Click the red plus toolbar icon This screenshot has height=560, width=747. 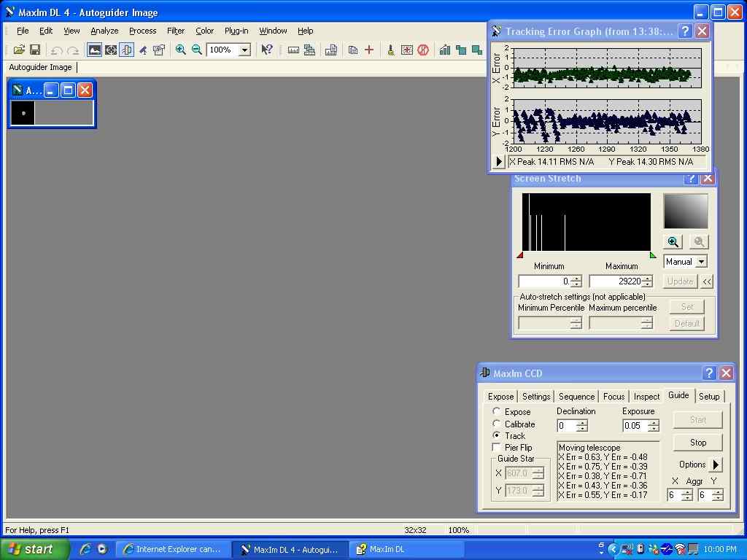click(x=369, y=50)
